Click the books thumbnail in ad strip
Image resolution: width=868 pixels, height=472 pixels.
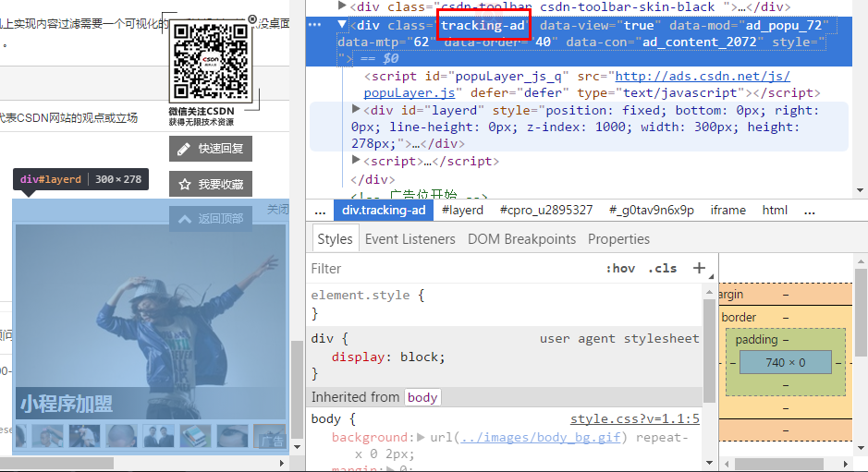coord(195,436)
